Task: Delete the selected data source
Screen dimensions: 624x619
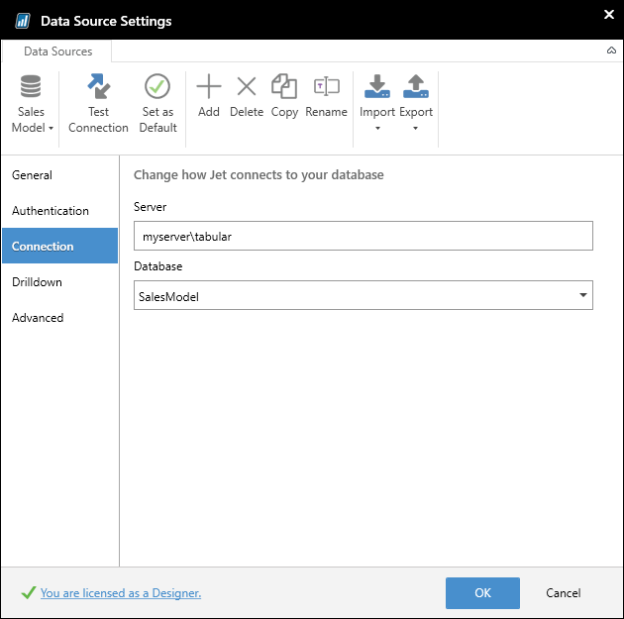Action: click(246, 96)
